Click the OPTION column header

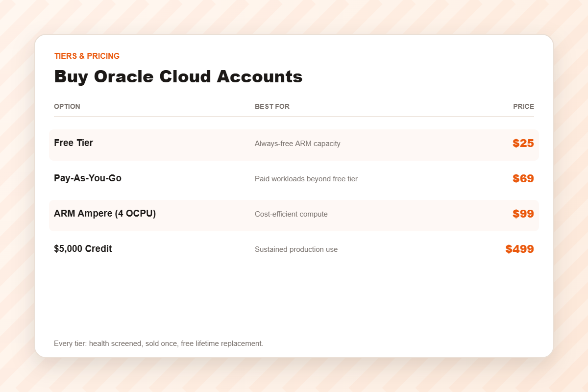tap(67, 106)
